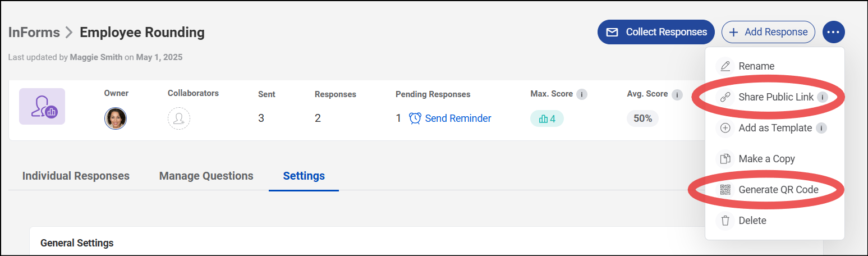Open the Manage Questions tab
The width and height of the screenshot is (868, 256).
pos(206,176)
